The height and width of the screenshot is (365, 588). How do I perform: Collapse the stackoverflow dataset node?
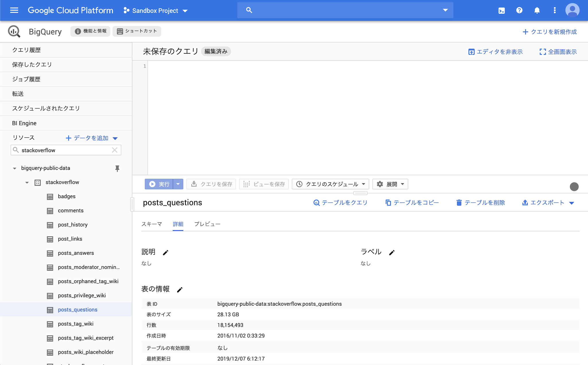[x=27, y=182]
